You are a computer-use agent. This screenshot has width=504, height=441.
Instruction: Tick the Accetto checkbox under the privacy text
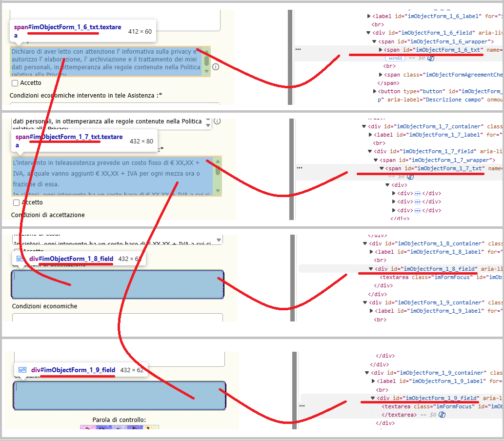(15, 83)
